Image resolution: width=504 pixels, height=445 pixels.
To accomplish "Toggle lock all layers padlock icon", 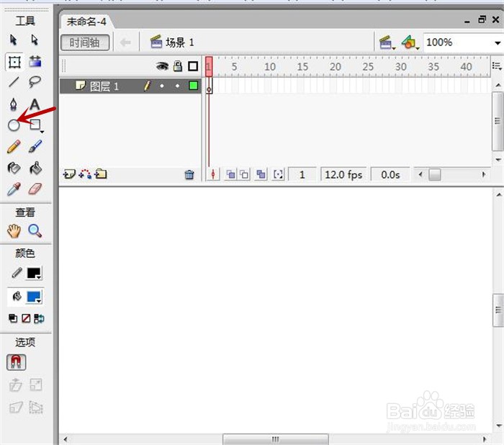I will pos(178,66).
